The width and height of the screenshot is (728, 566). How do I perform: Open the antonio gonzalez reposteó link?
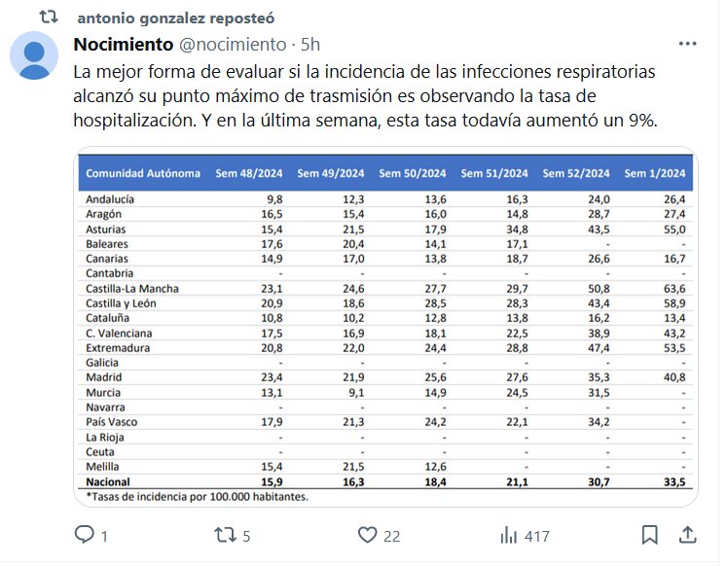click(175, 18)
